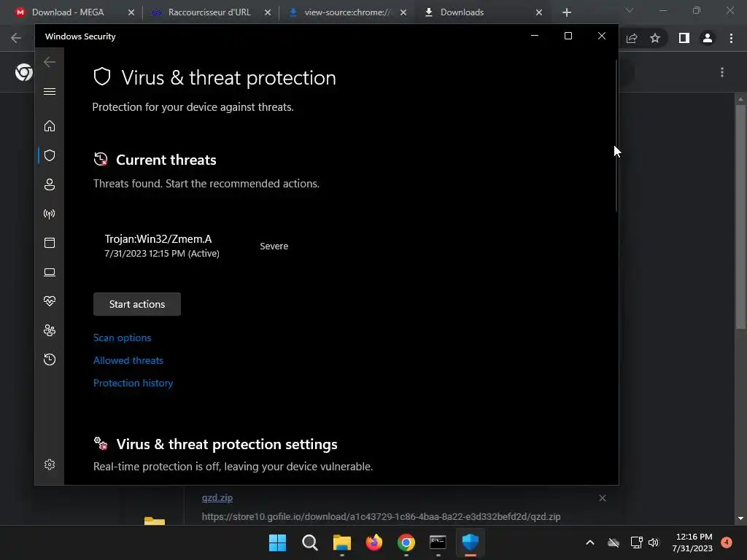
Task: Open the Allowed threats link
Action: tap(128, 360)
